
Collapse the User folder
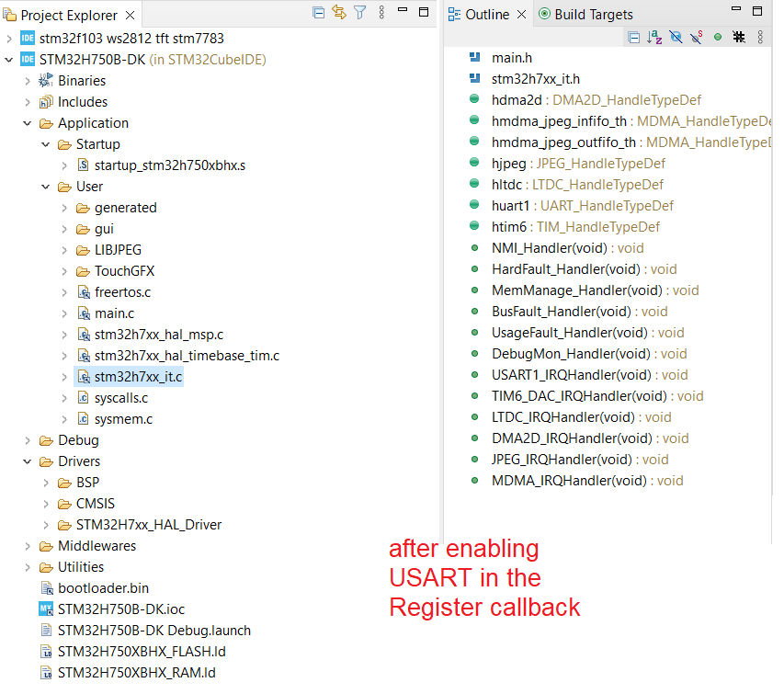click(x=46, y=187)
